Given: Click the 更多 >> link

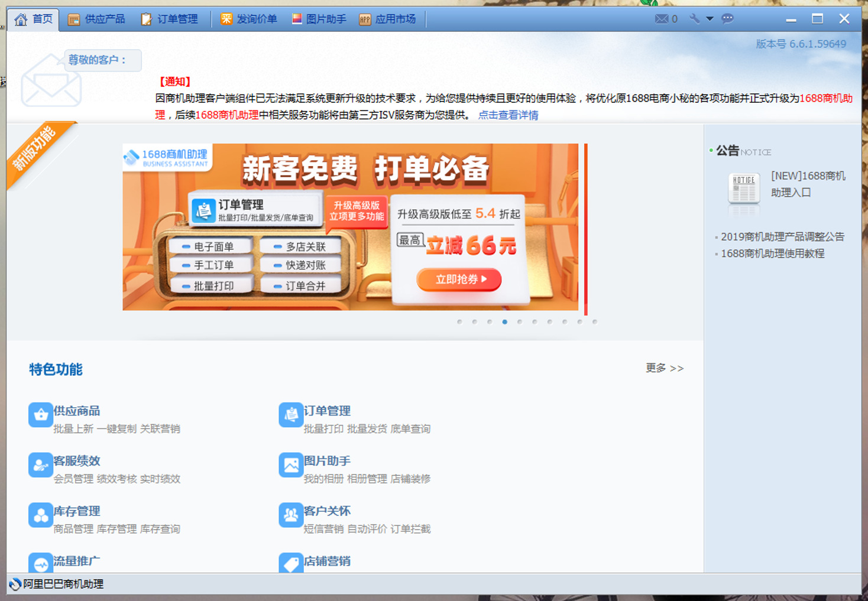Looking at the screenshot, I should pyautogui.click(x=665, y=368).
